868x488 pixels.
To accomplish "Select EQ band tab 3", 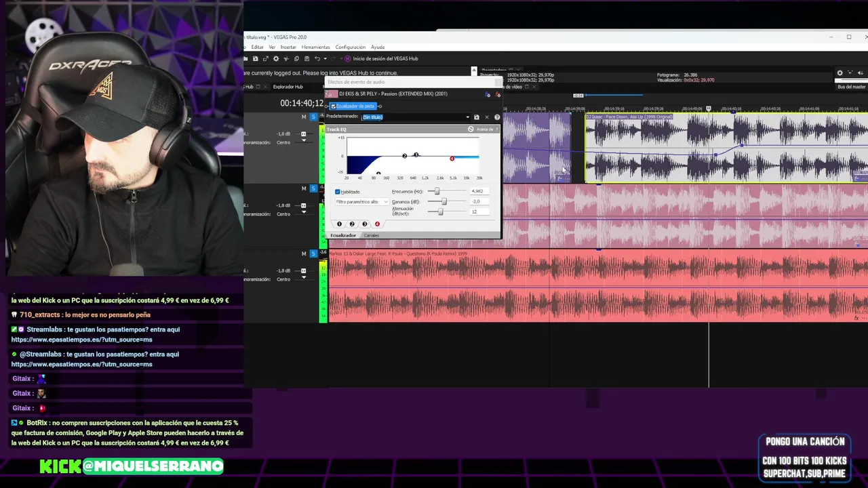I will point(365,224).
